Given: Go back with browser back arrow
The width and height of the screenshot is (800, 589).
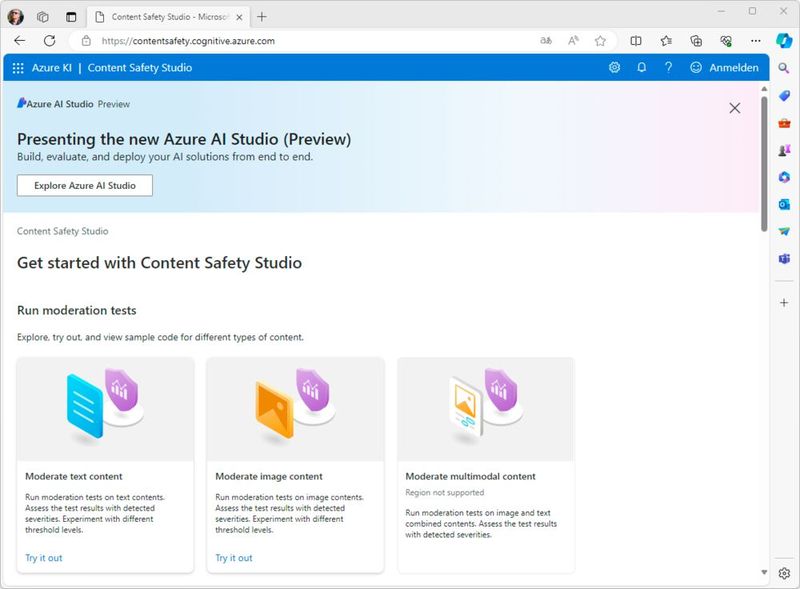Looking at the screenshot, I should coord(20,41).
